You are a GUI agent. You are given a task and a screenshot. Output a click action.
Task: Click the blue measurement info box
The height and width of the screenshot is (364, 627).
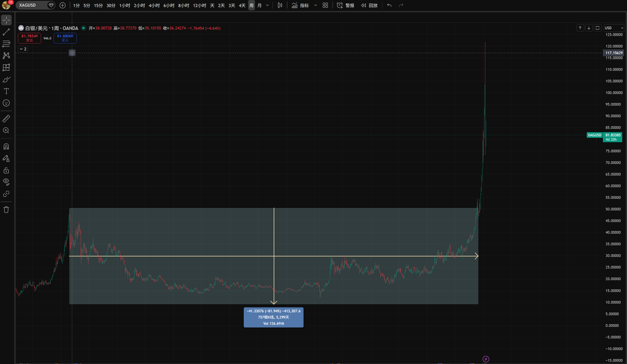[x=273, y=317]
